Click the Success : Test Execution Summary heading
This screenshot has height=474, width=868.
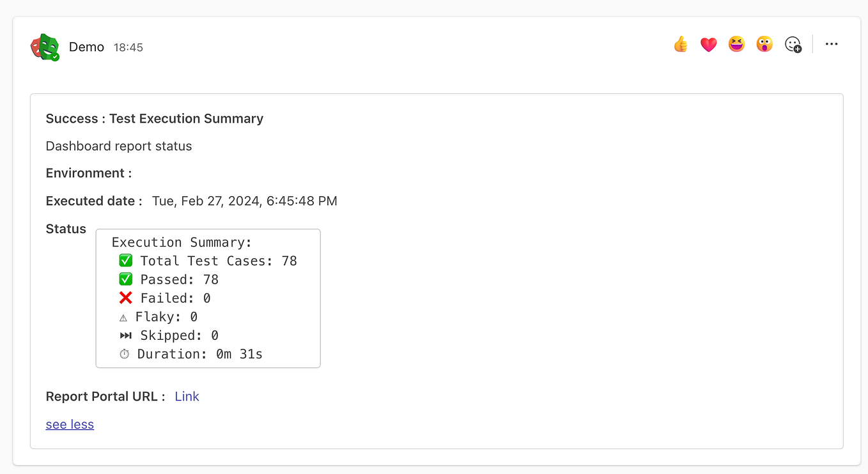click(155, 119)
